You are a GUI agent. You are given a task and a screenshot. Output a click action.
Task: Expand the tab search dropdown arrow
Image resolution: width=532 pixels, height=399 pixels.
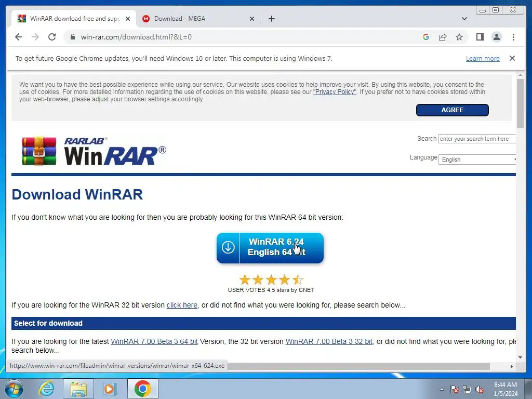(x=464, y=19)
